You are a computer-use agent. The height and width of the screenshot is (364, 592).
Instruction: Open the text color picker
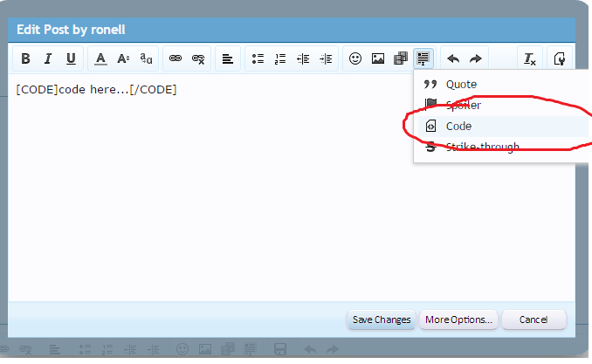pos(100,58)
